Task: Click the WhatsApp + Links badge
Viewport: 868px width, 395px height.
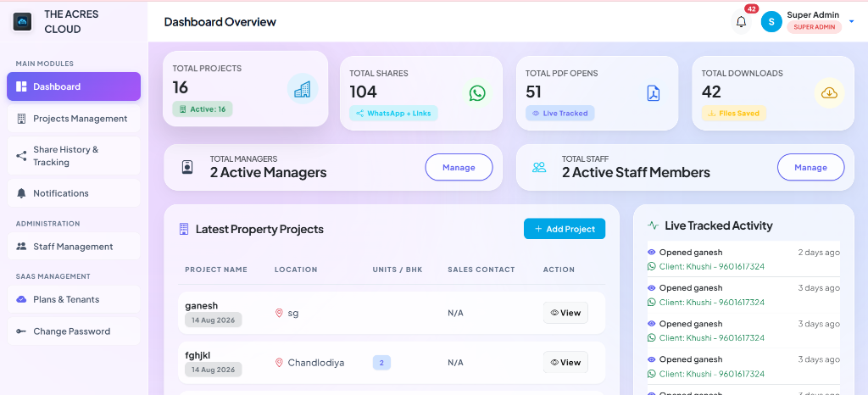Action: 393,114
